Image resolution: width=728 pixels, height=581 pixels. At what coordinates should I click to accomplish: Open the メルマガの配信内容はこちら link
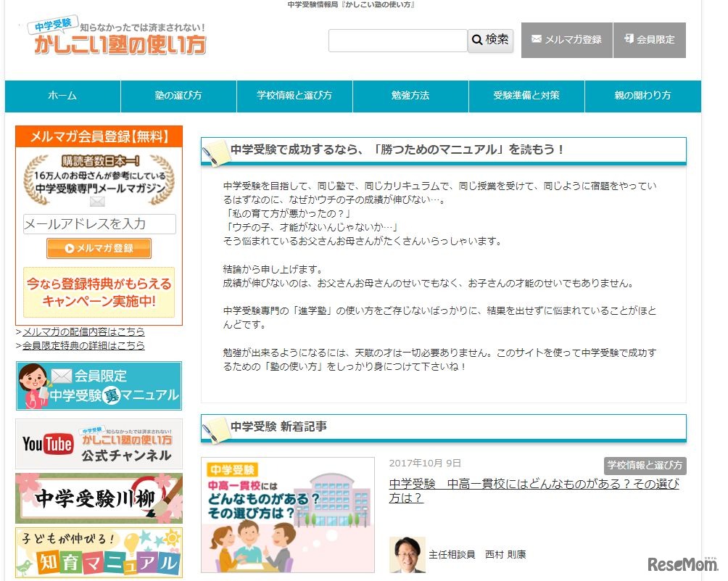80,332
